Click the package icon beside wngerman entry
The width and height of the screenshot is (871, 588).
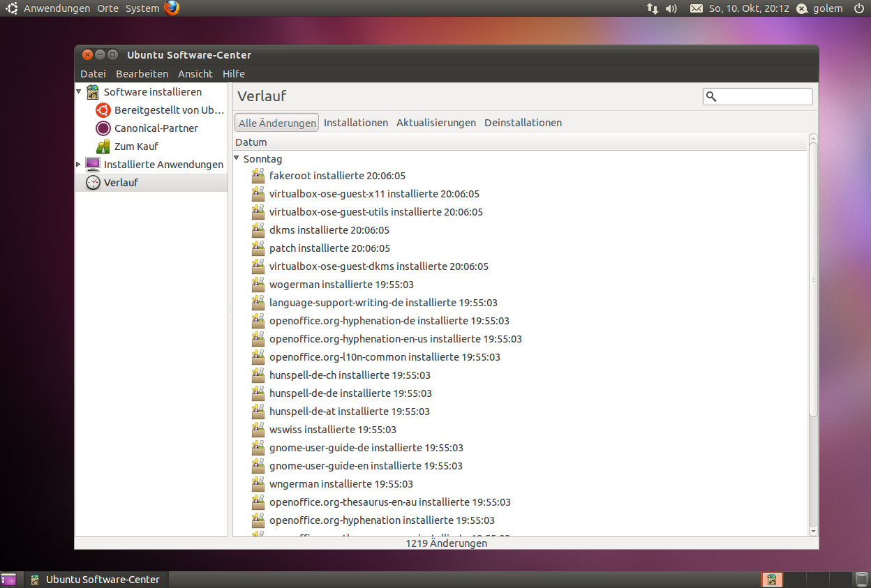[258, 483]
